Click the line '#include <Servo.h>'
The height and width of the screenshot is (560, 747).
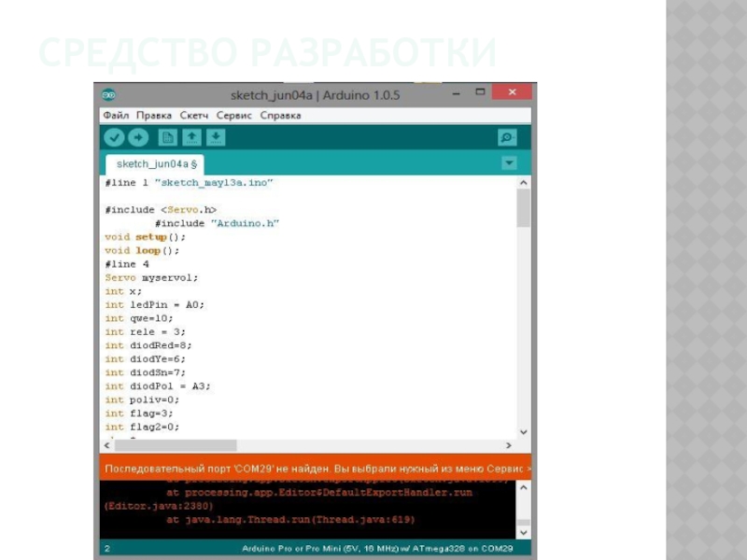pyautogui.click(x=161, y=209)
